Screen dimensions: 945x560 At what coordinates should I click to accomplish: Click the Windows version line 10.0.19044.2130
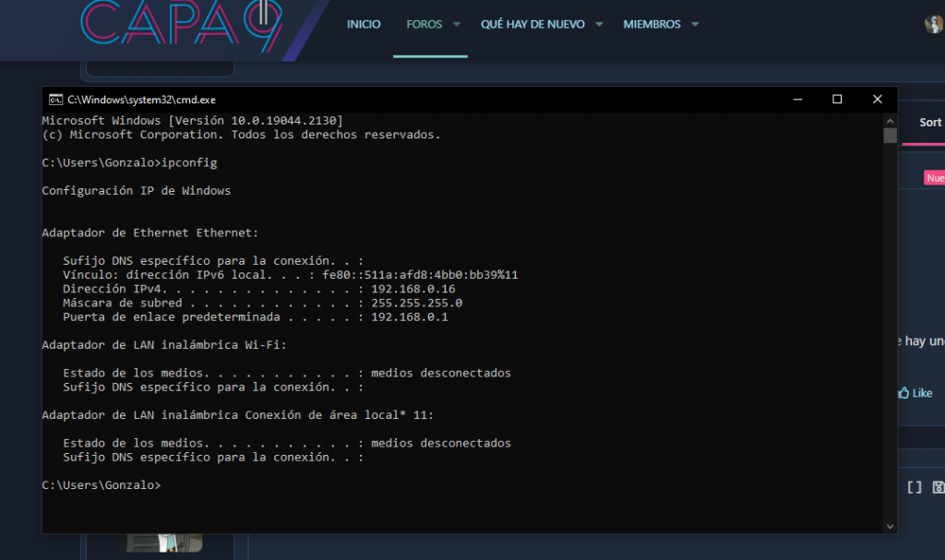click(x=192, y=121)
